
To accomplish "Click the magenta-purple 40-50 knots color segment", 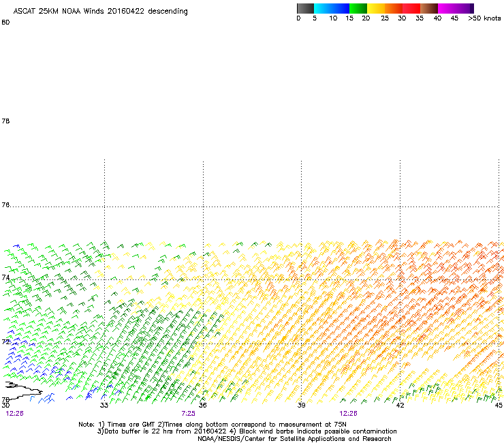I will pos(456,8).
